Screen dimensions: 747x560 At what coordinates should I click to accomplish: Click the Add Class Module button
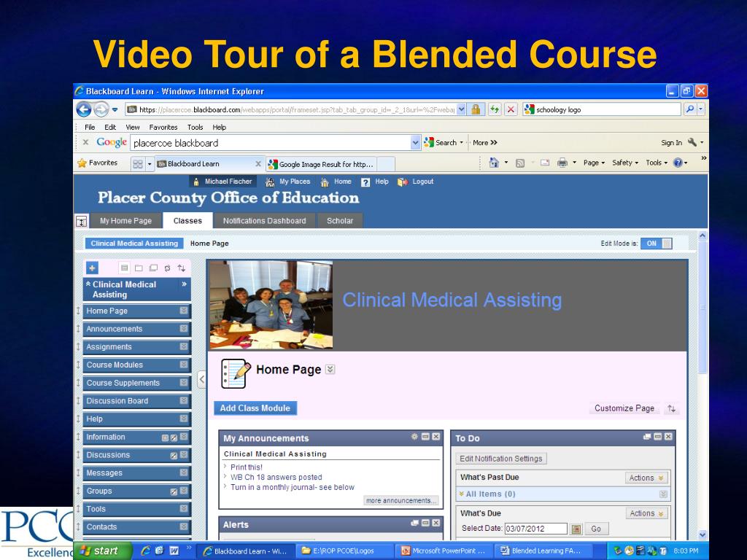[255, 408]
